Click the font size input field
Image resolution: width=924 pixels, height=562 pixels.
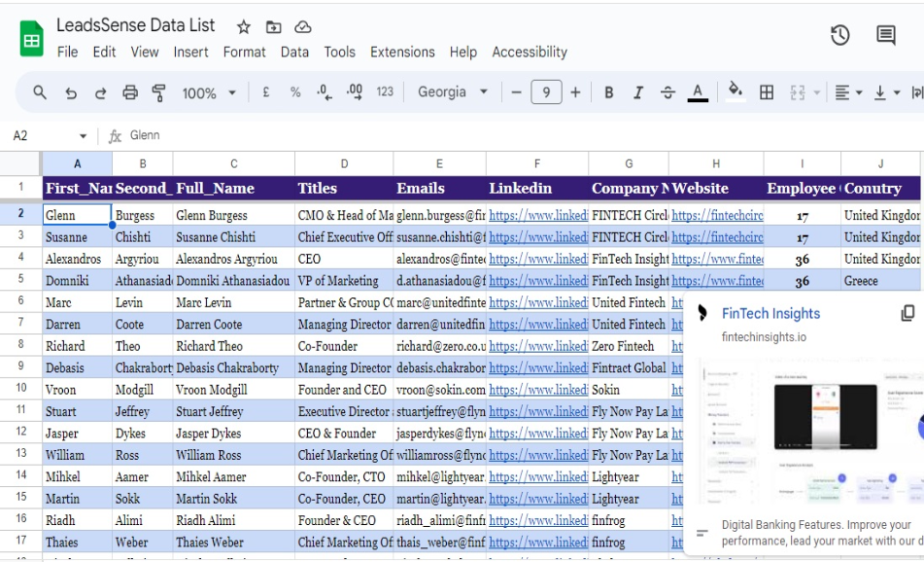tap(546, 92)
